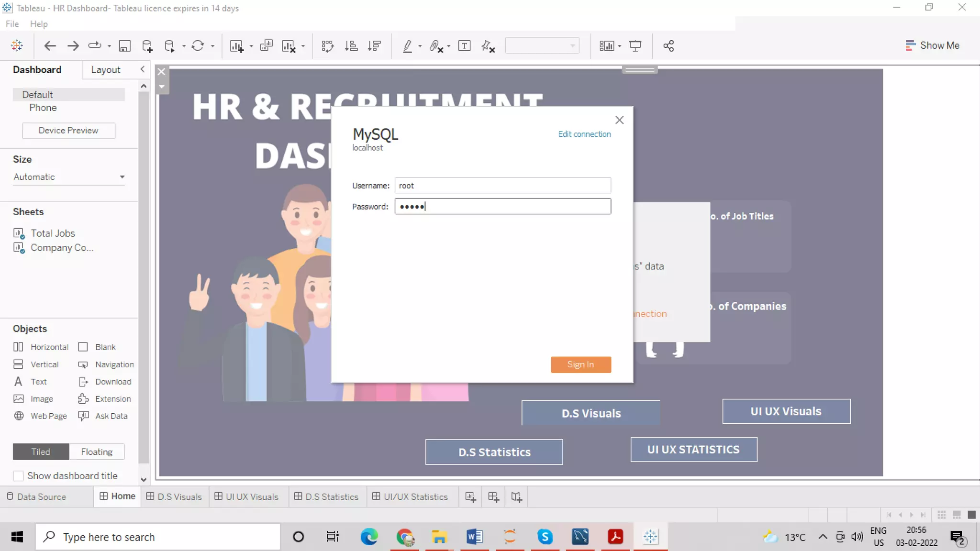This screenshot has height=551, width=980.
Task: Open the Help menu
Action: tap(39, 24)
